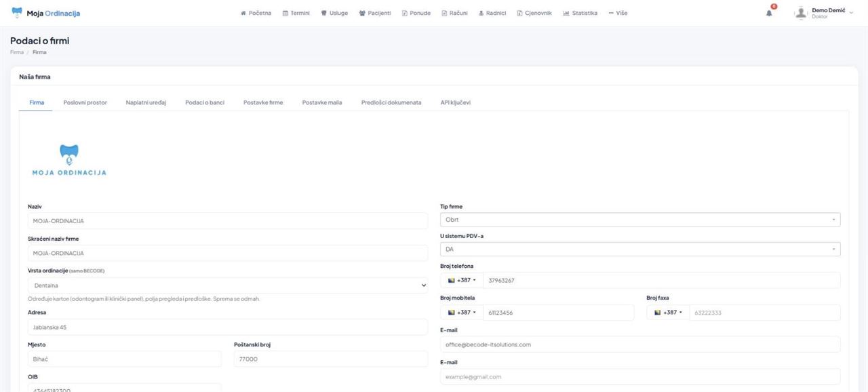Open the Tip firme dropdown
The width and height of the screenshot is (868, 392).
(640, 220)
